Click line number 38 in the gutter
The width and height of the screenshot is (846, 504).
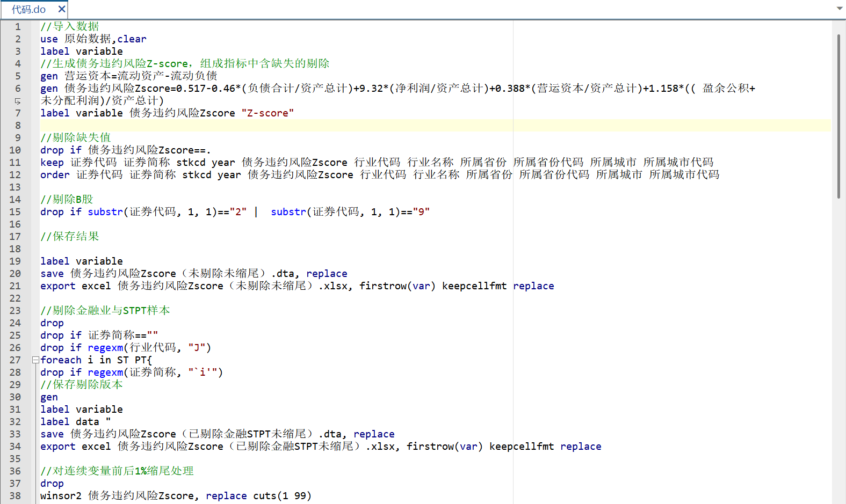tap(15, 496)
